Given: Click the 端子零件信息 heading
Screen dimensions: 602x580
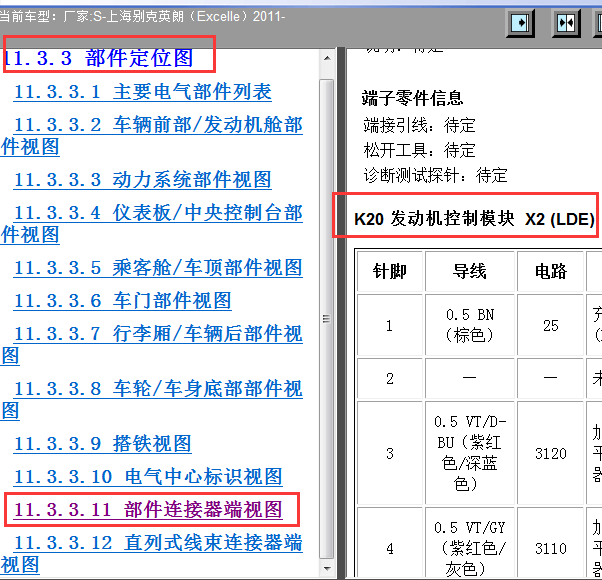Looking at the screenshot, I should pos(412,98).
